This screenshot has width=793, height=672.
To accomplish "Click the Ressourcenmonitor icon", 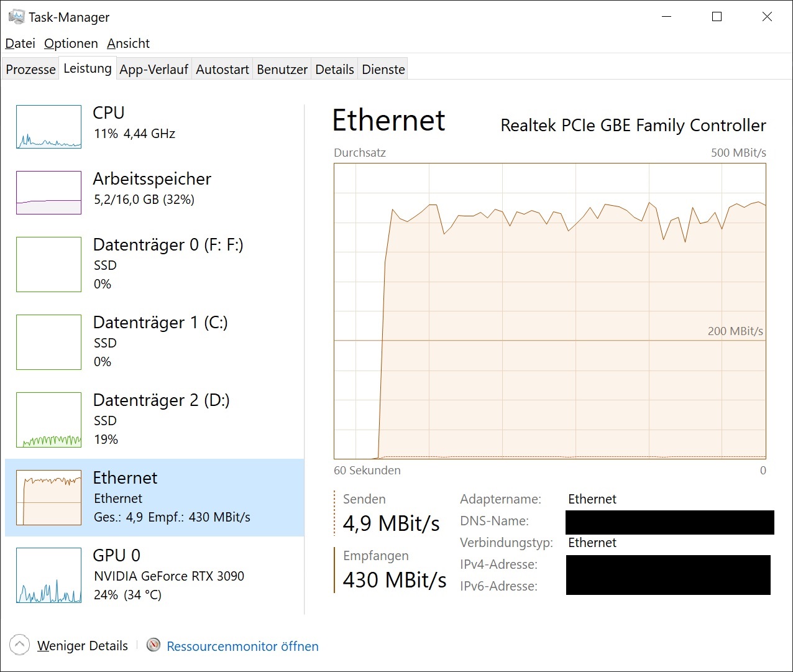I will click(x=154, y=645).
